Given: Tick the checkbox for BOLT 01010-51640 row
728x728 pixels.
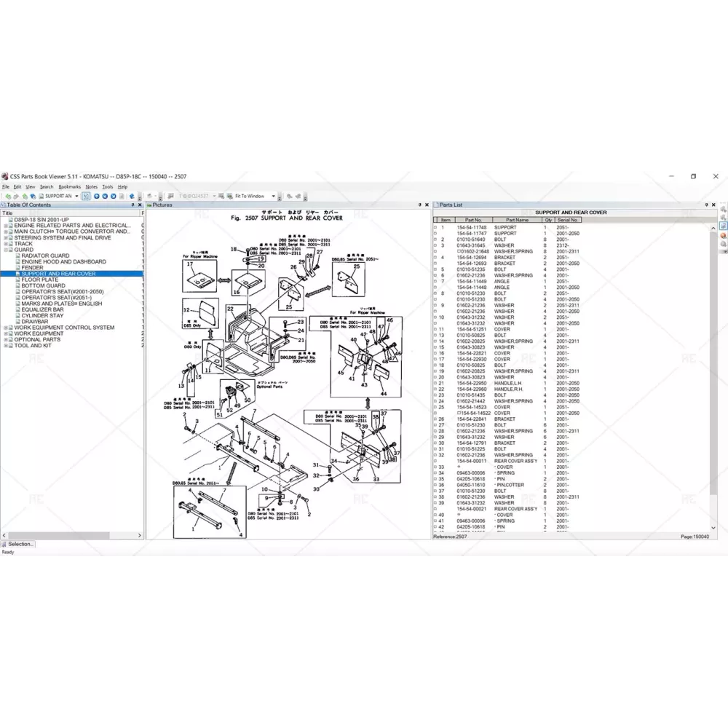Looking at the screenshot, I should coord(435,240).
